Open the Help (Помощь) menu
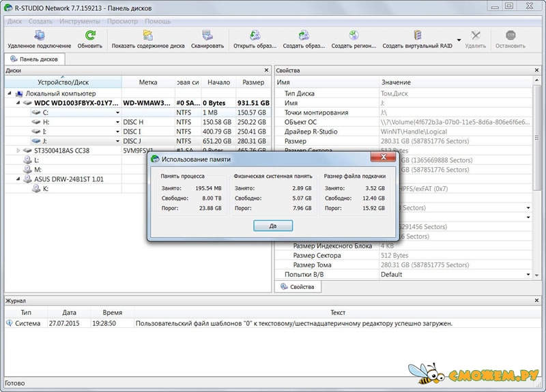 coord(158,21)
